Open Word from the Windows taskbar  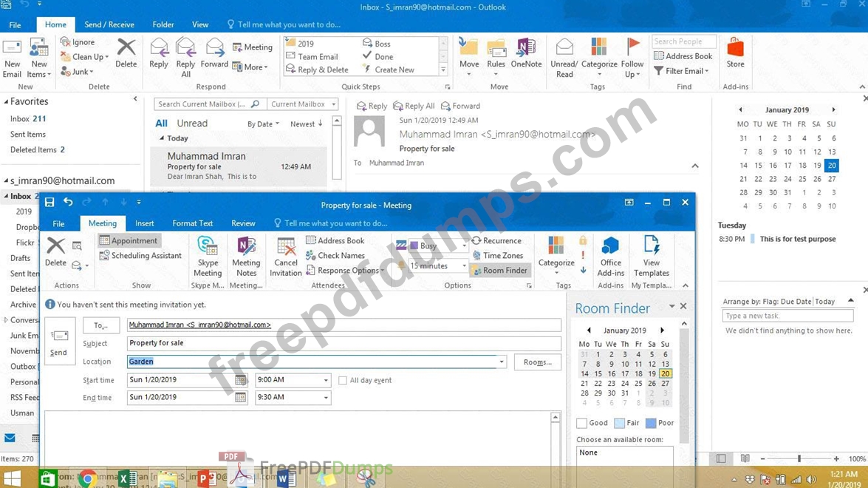pos(286,478)
